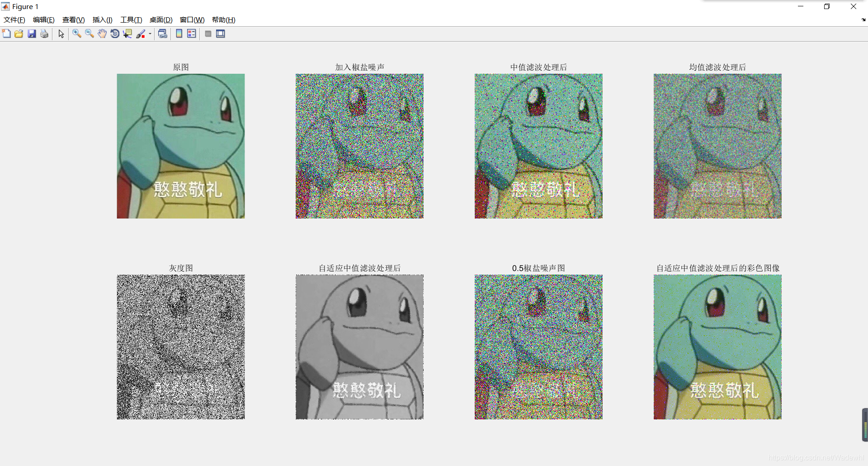This screenshot has height=466, width=868.
Task: Select the title text 中值滤波处理后
Action: (538, 67)
